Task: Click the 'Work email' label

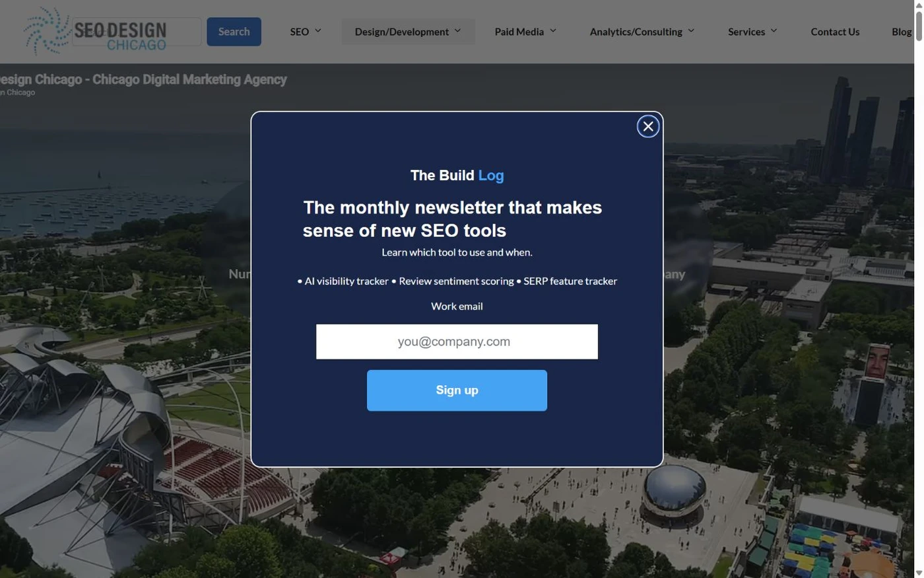Action: coord(457,307)
